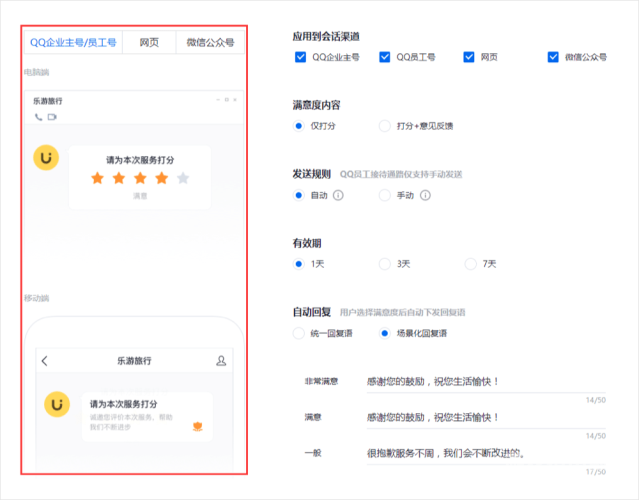
Task: Click the 满意度内容 heading
Action: [x=316, y=106]
